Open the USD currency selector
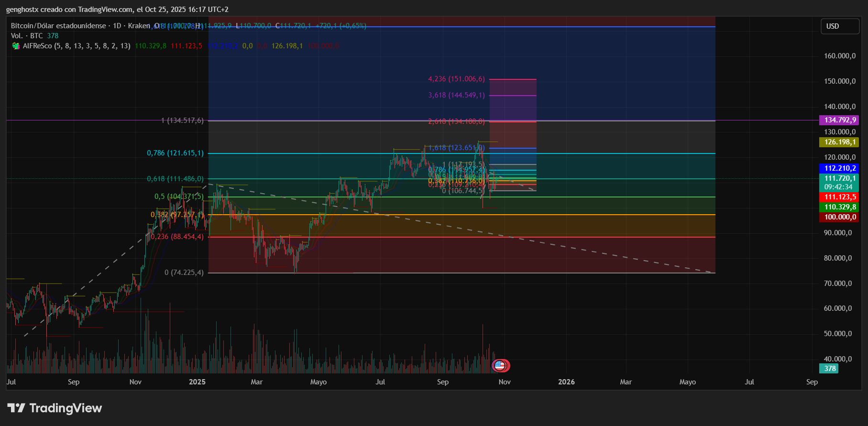This screenshot has height=426, width=868. [839, 26]
